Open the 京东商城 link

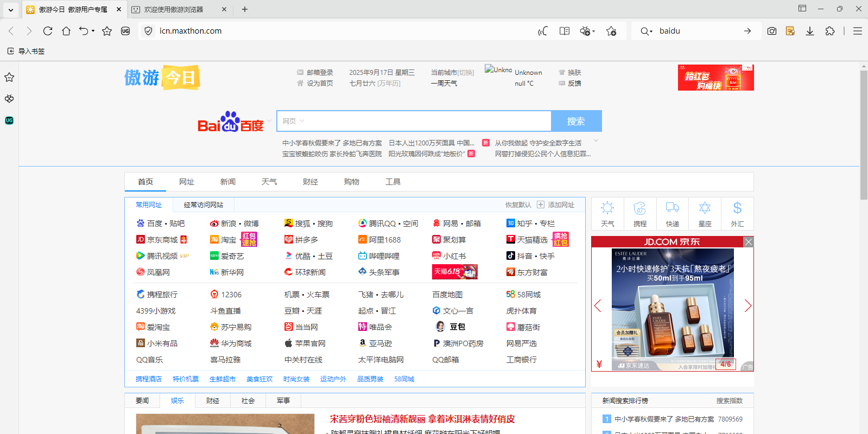162,240
